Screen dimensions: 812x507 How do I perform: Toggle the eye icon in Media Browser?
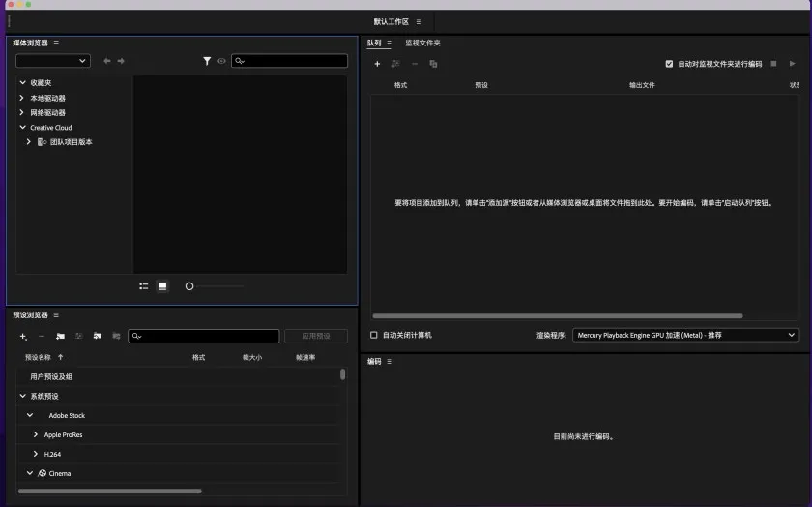pyautogui.click(x=221, y=61)
